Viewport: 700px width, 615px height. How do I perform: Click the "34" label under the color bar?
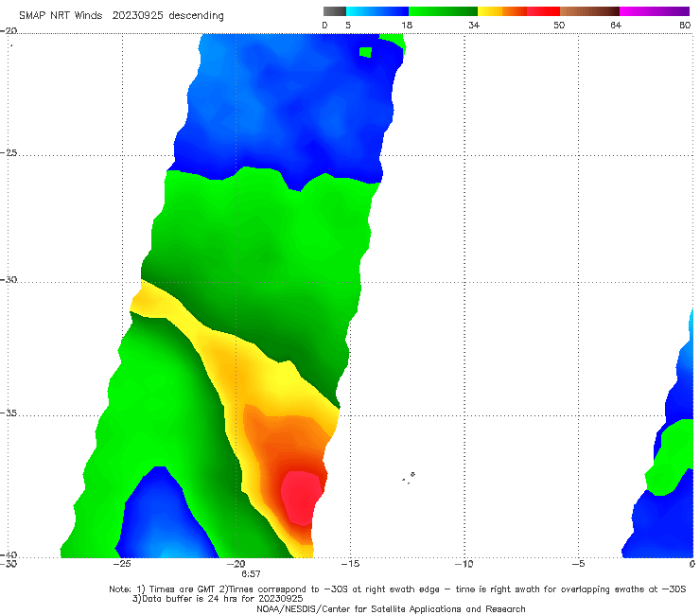click(x=474, y=25)
